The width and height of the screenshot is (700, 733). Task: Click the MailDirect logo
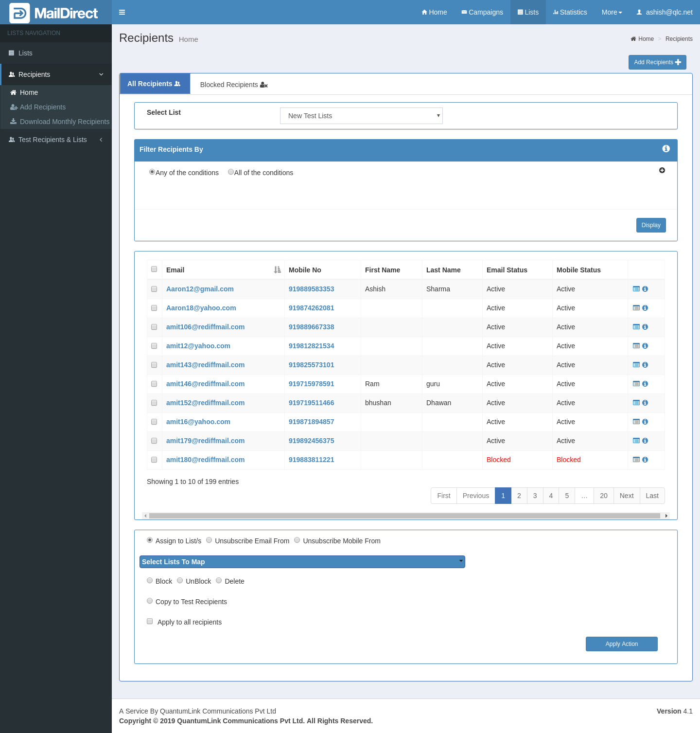(54, 13)
